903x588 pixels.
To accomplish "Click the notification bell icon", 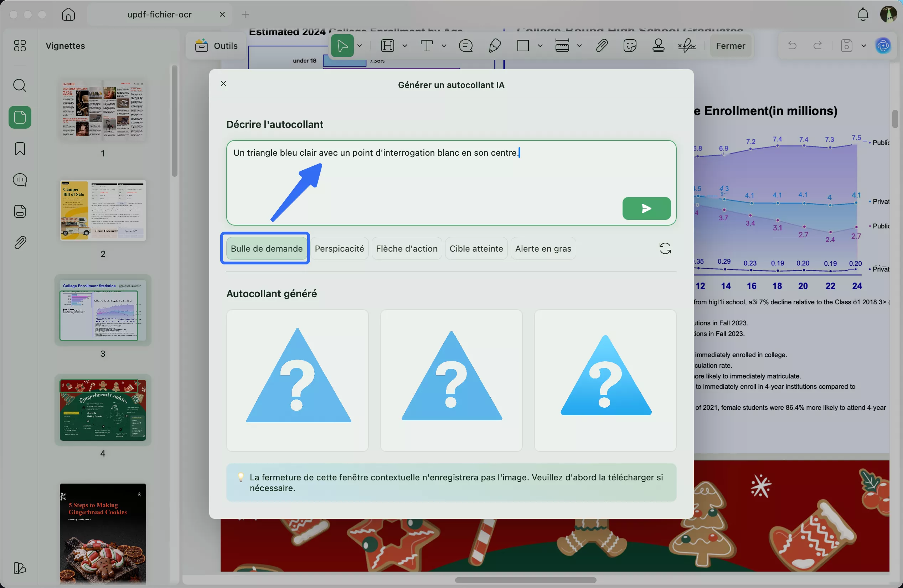I will pos(863,14).
